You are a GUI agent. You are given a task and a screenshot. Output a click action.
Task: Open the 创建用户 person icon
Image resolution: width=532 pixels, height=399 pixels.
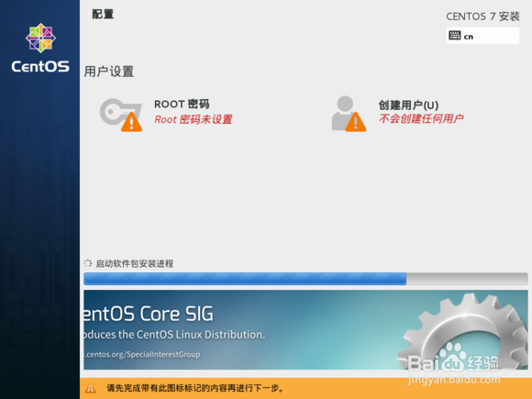click(349, 114)
